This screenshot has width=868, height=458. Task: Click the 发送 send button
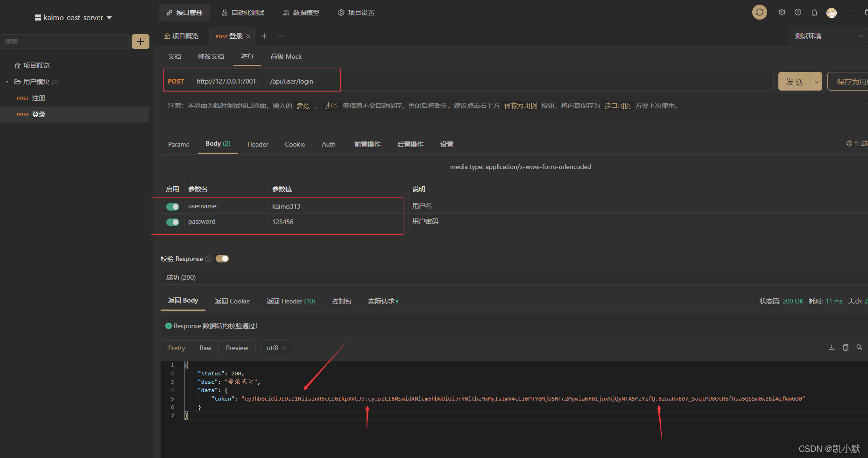tap(796, 81)
